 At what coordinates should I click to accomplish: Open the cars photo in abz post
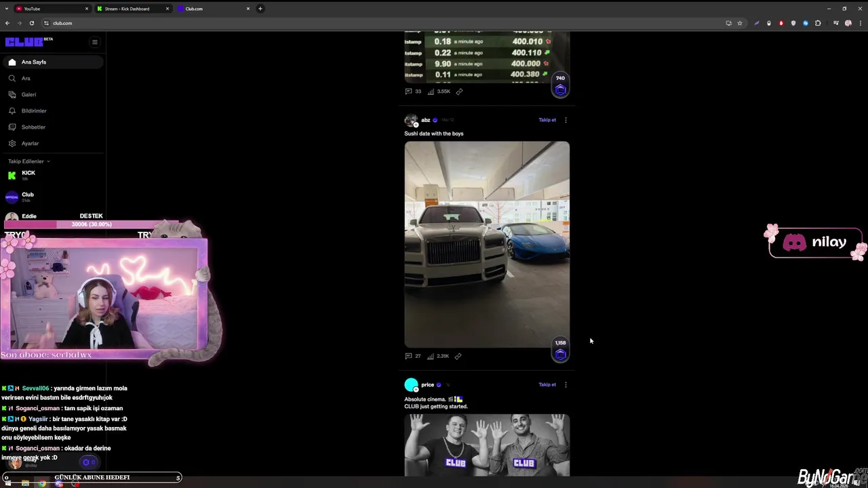[487, 244]
